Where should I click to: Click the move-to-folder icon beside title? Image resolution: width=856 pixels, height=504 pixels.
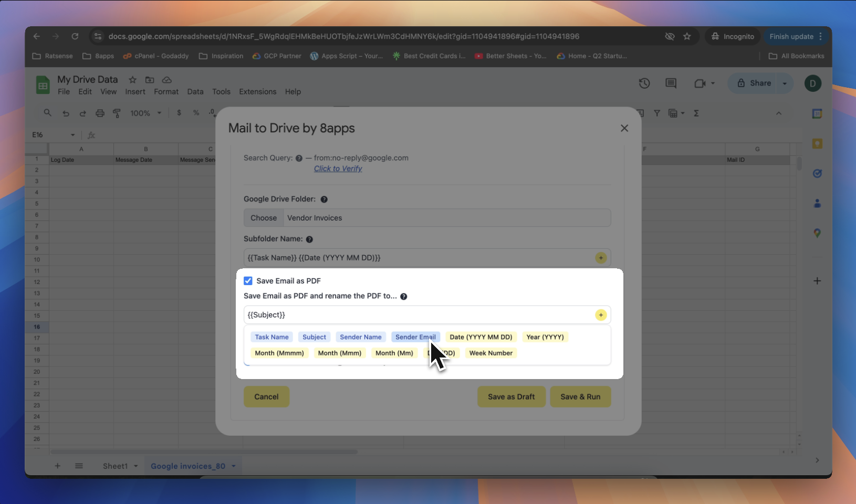click(x=150, y=80)
